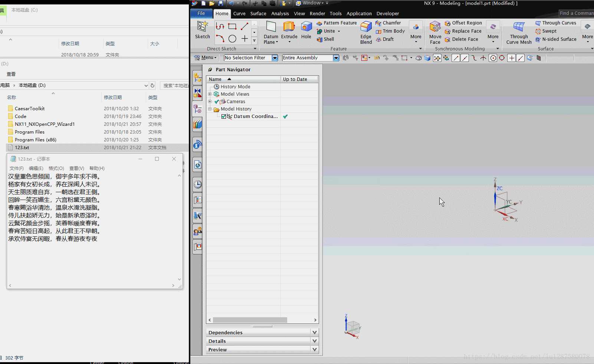This screenshot has height=364, width=594.
Task: Click the Notepad horizontal scrollbar
Action: tap(91, 285)
